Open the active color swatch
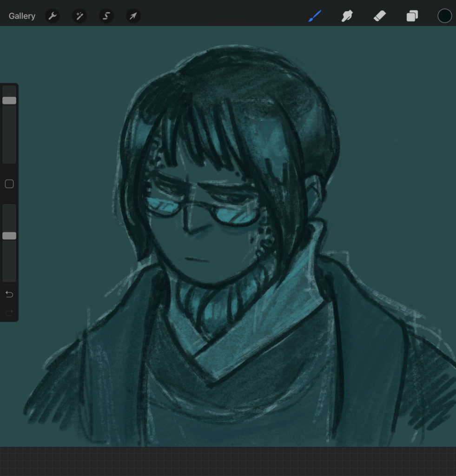Screen dimensions: 456x476 click(x=444, y=16)
